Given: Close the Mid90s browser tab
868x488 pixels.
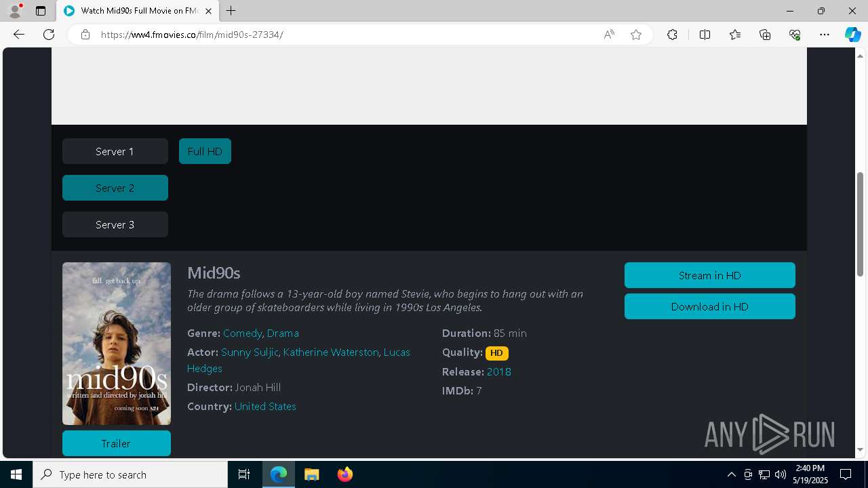Looking at the screenshot, I should point(208,11).
